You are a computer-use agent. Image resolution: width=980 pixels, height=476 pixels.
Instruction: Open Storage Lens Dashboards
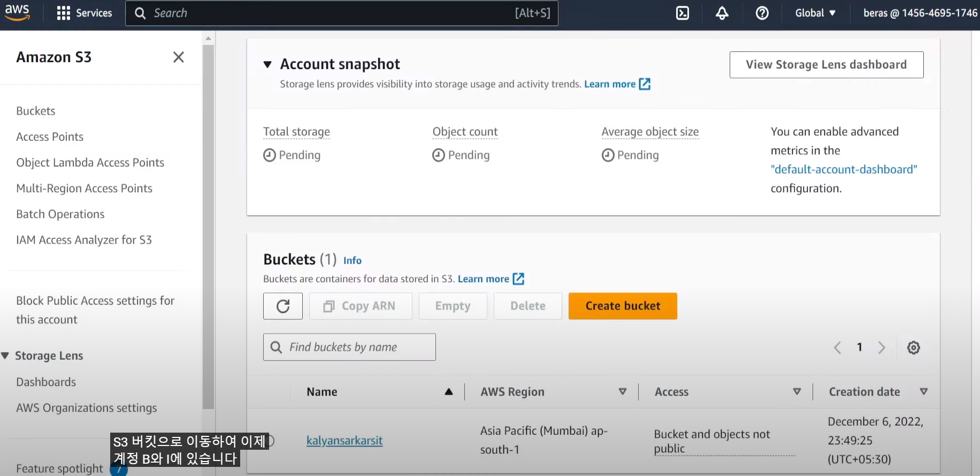(46, 382)
